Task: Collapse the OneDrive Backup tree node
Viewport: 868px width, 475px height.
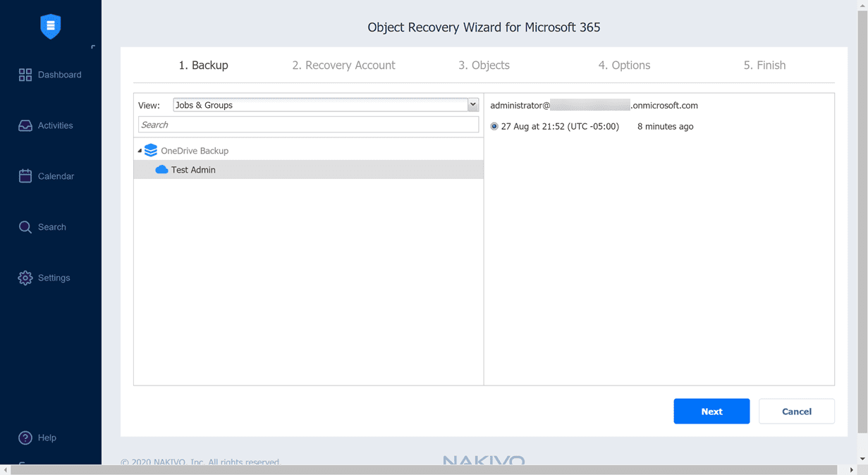Action: pos(140,150)
